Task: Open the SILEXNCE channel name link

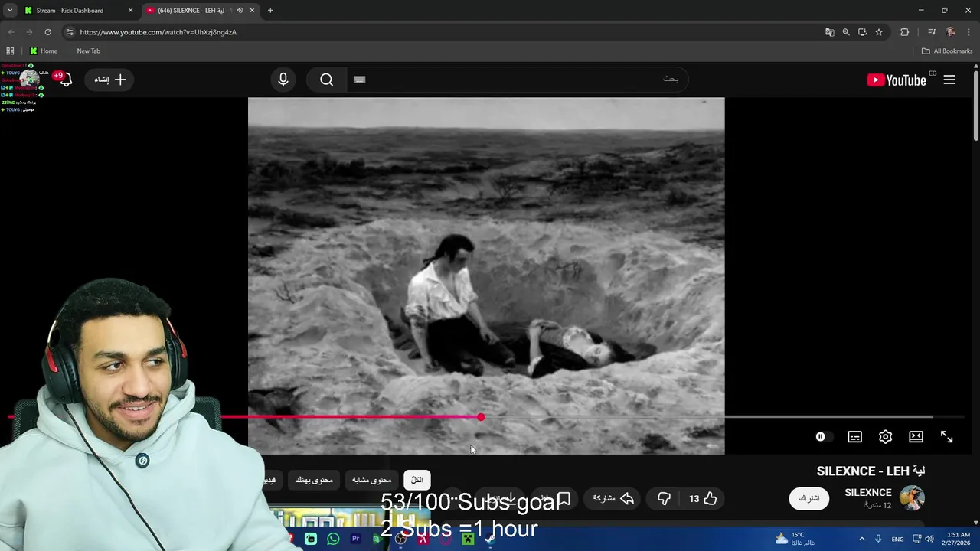Action: 868,493
